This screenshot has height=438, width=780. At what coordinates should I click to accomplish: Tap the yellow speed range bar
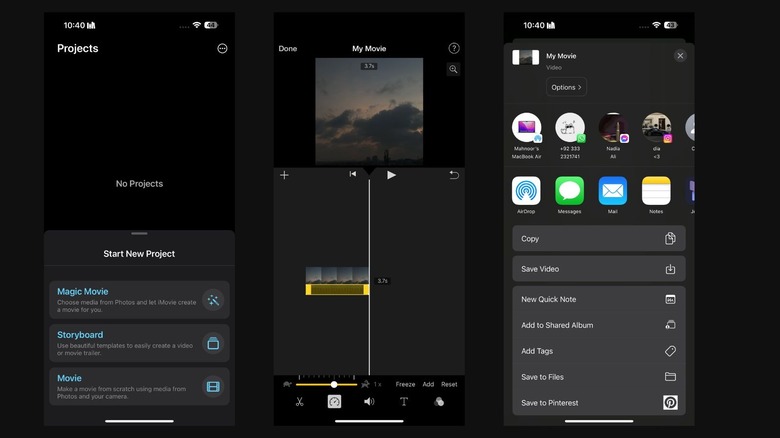(337, 290)
